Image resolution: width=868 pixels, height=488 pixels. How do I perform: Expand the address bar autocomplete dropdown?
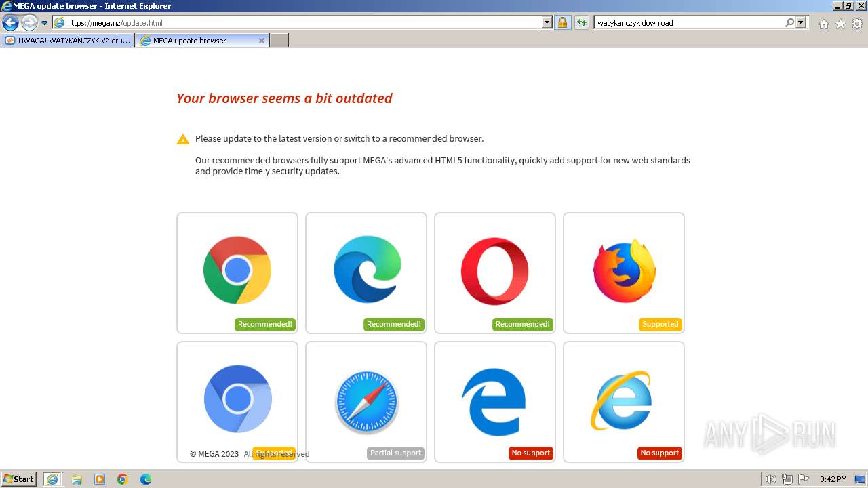(547, 23)
